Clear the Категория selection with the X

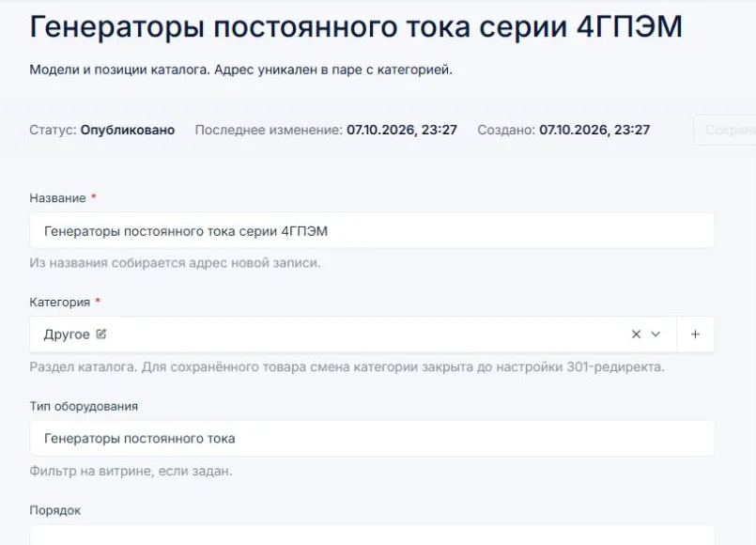(x=636, y=335)
